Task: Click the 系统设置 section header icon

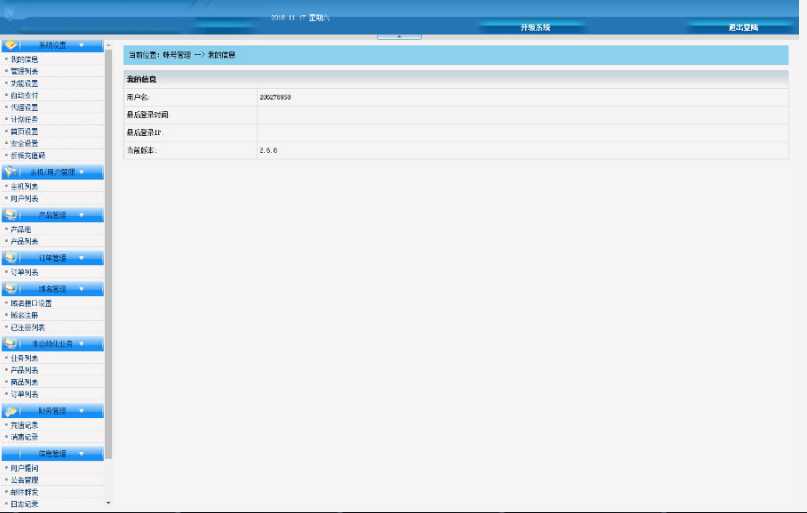Action: coord(11,45)
